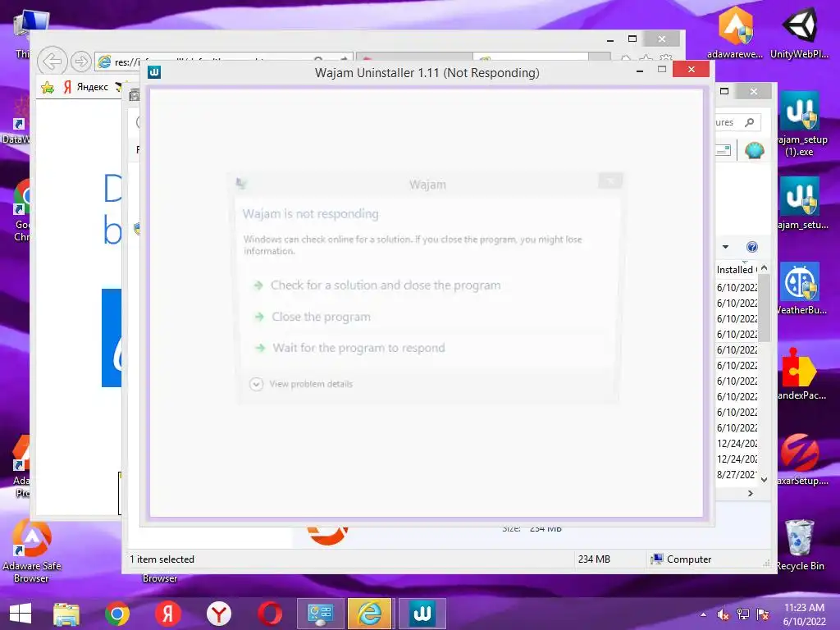Screen dimensions: 840x630
Task: Open the adawarewe... desktop icon
Action: (735, 33)
